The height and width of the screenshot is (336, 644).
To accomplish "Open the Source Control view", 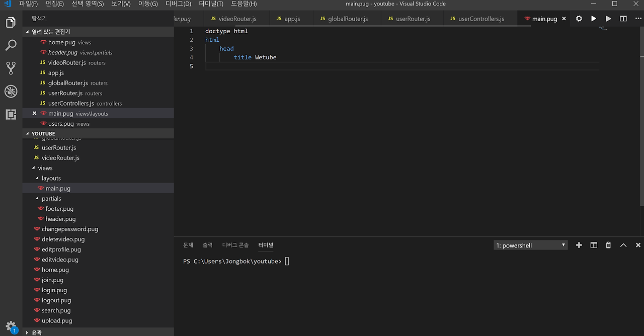I will coord(11,68).
